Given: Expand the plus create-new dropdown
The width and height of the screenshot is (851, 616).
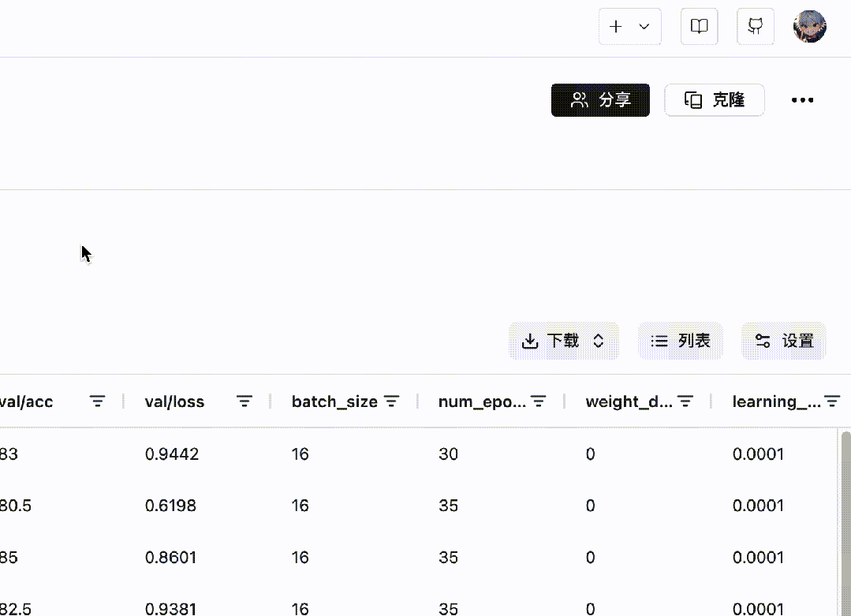Looking at the screenshot, I should pos(629,27).
